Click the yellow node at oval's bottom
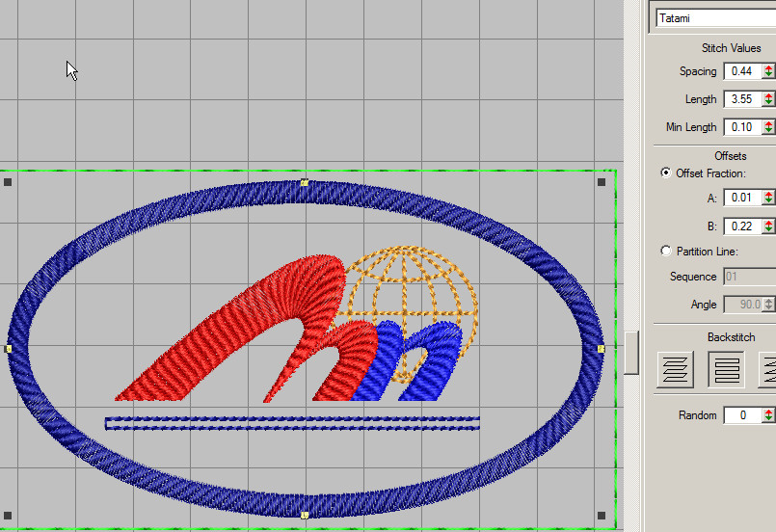Screen dimensions: 776x532 pos(305,516)
